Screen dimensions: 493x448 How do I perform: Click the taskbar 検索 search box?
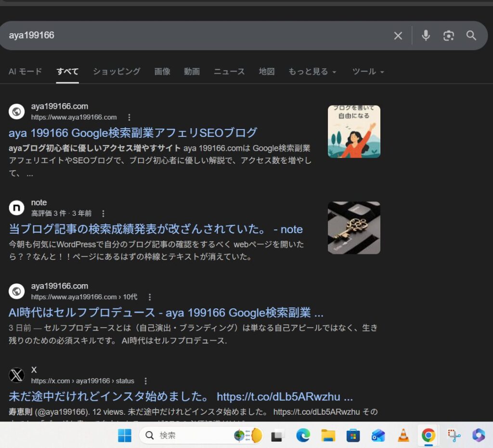tap(202, 435)
